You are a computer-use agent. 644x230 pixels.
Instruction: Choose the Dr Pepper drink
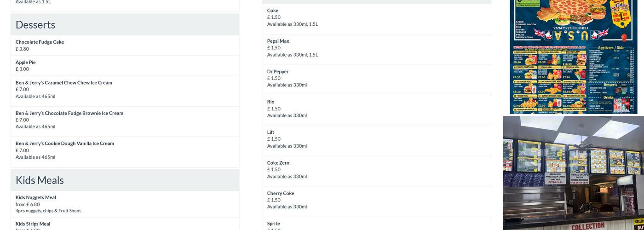point(278,71)
